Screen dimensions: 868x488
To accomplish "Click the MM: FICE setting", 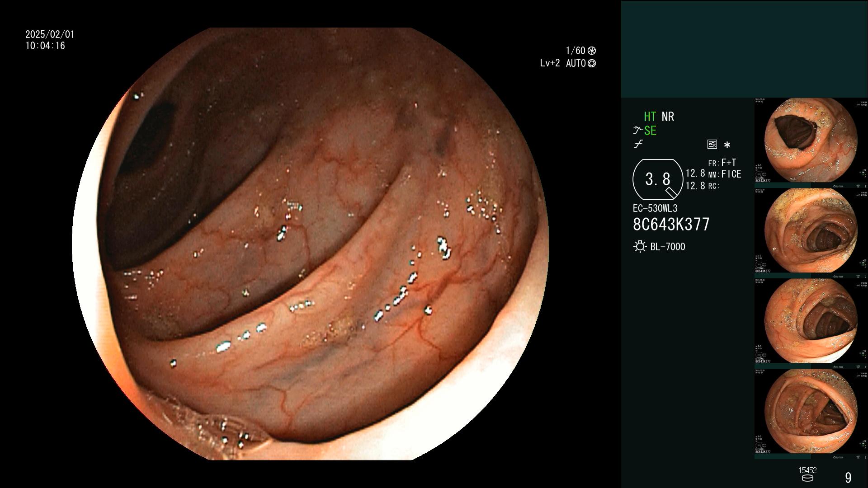I will (725, 174).
